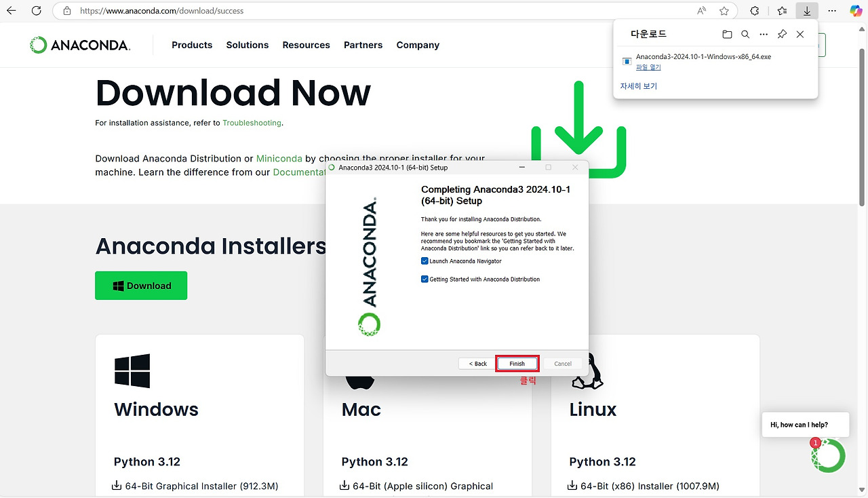Click the 'Download Now' page heading

click(x=233, y=93)
